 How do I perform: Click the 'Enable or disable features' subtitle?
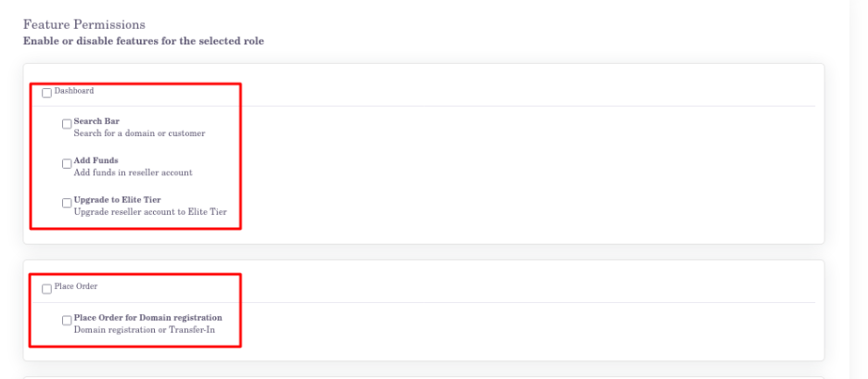click(x=143, y=42)
